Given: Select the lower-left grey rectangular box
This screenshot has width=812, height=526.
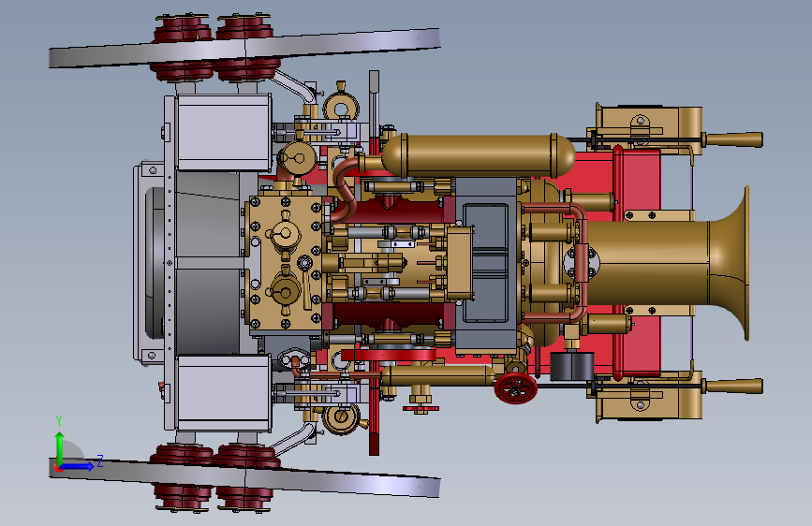Looking at the screenshot, I should [x=224, y=393].
